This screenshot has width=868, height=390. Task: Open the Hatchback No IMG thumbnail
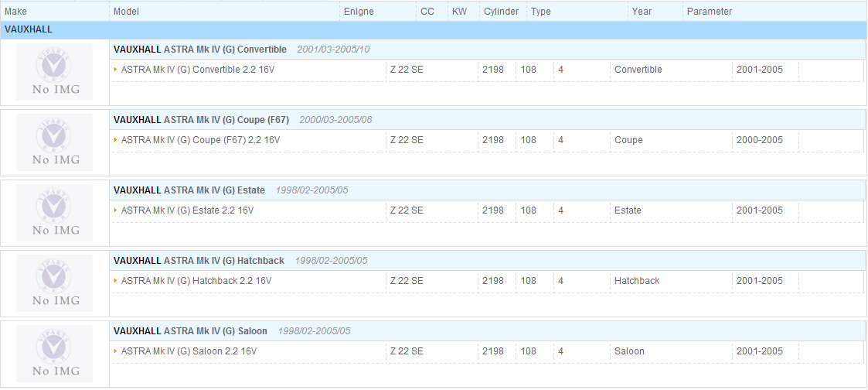54,283
